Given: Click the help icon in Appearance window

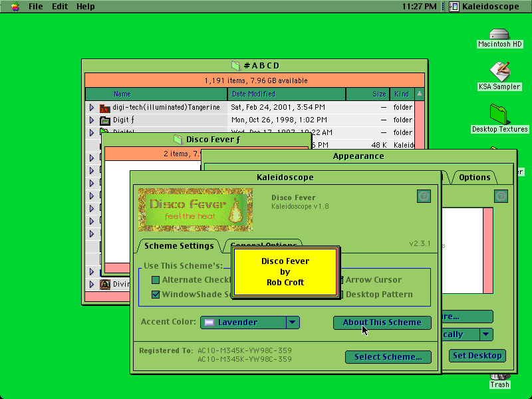Looking at the screenshot, I should coord(501,196).
